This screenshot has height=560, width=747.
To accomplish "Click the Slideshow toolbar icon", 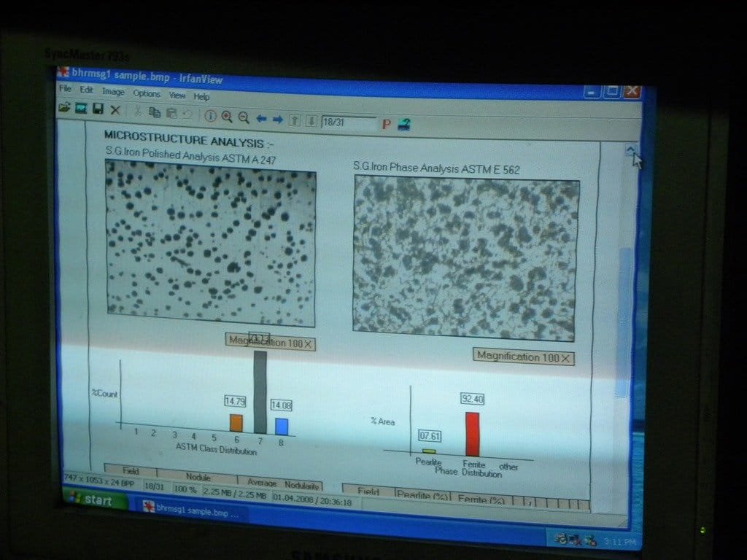I will (x=81, y=109).
